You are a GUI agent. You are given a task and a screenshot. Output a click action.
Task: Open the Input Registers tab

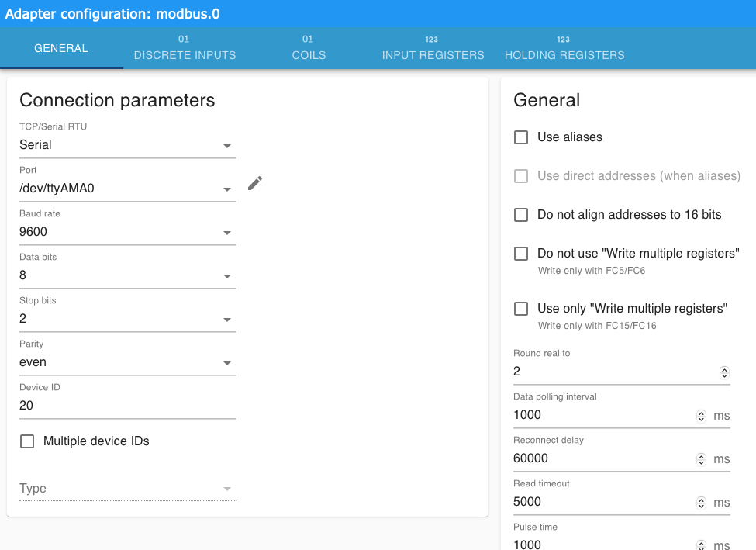tap(433, 48)
